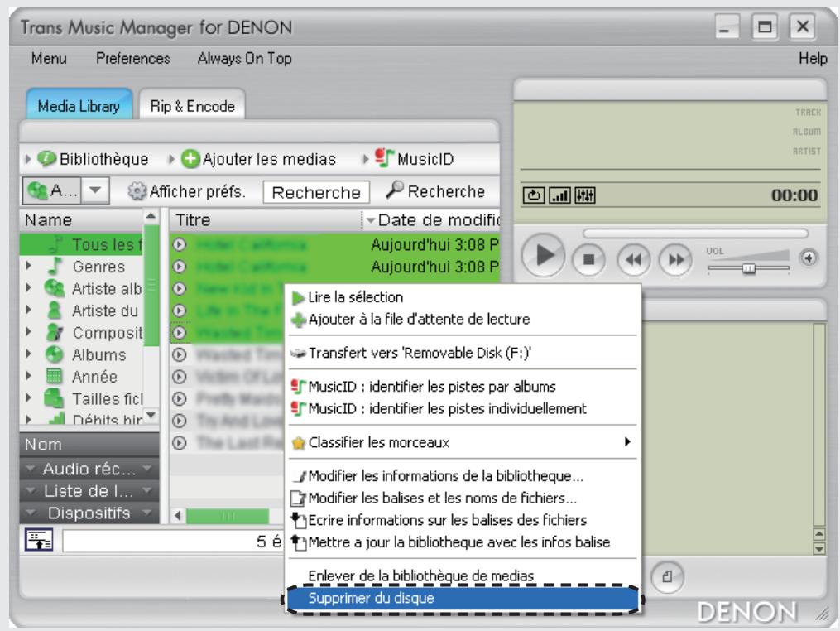This screenshot has height=631, width=840.
Task: Expand the Dispositifs panel
Action: 89,513
